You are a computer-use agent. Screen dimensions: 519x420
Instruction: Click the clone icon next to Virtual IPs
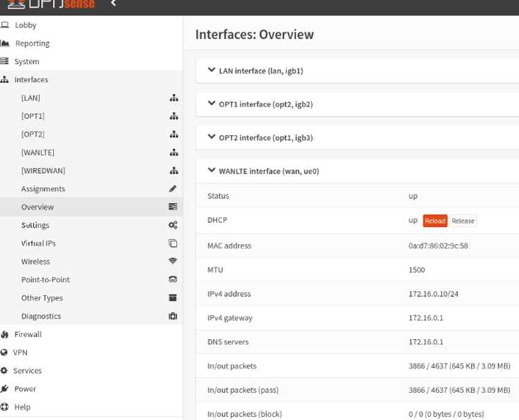tap(173, 244)
